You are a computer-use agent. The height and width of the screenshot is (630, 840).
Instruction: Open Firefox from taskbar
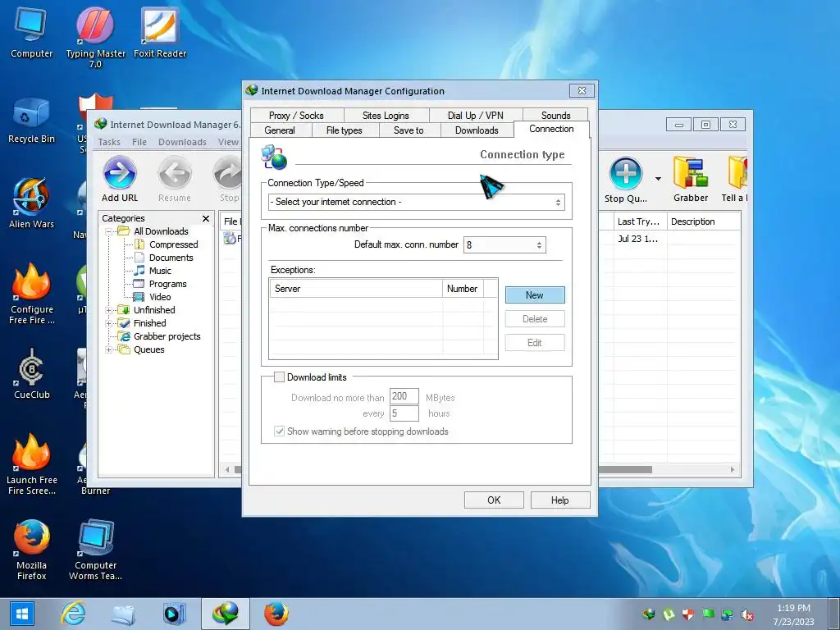[x=276, y=614]
